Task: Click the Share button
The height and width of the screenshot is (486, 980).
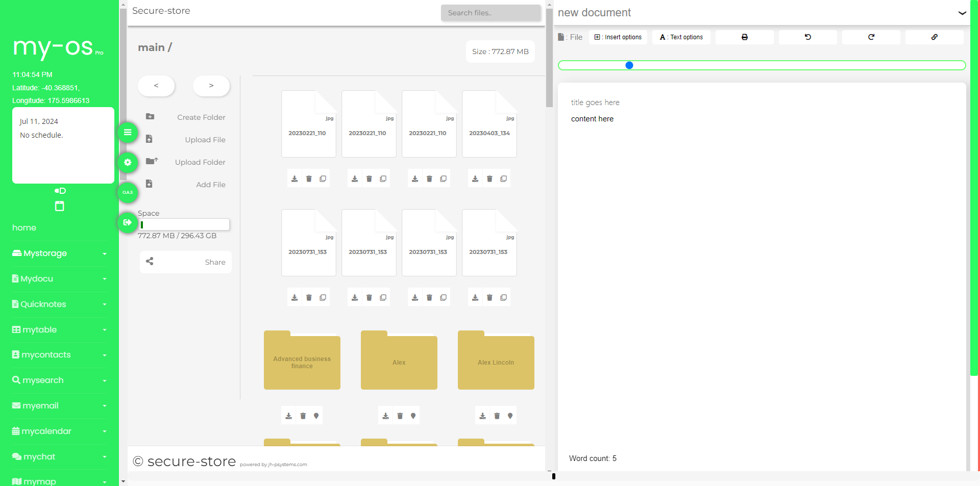Action: (x=186, y=262)
